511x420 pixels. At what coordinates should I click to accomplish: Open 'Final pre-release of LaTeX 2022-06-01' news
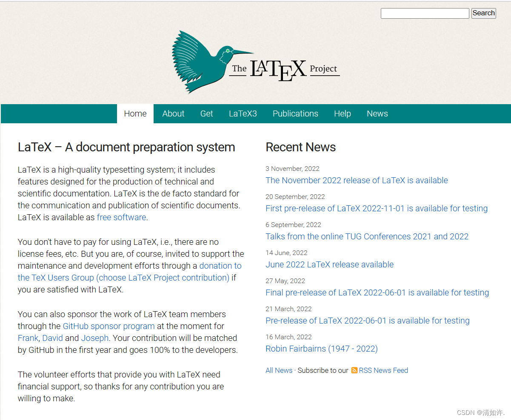point(377,292)
